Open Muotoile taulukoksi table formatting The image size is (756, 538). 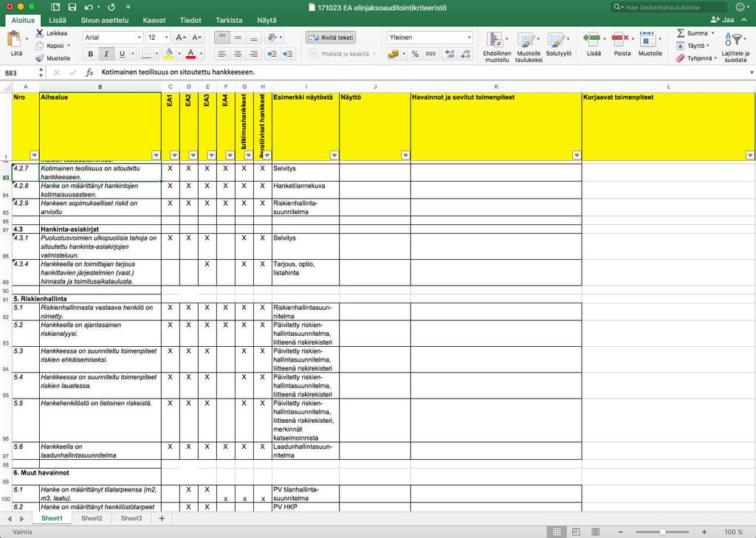[x=529, y=46]
